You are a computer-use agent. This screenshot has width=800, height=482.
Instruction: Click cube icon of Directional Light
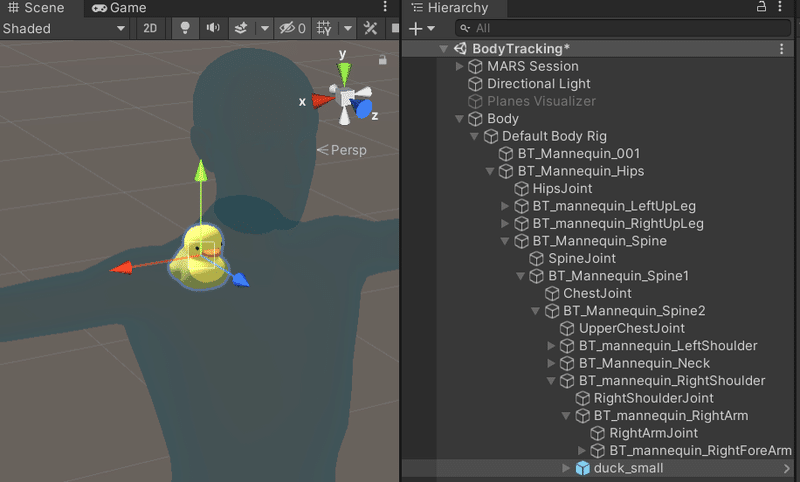point(475,84)
